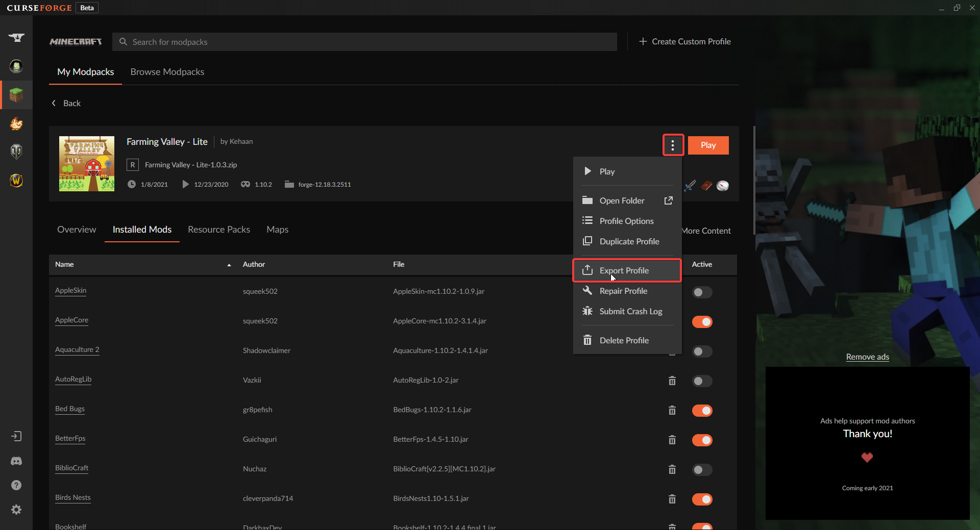Select Submit Crash Log entry
980x530 pixels.
[627, 311]
